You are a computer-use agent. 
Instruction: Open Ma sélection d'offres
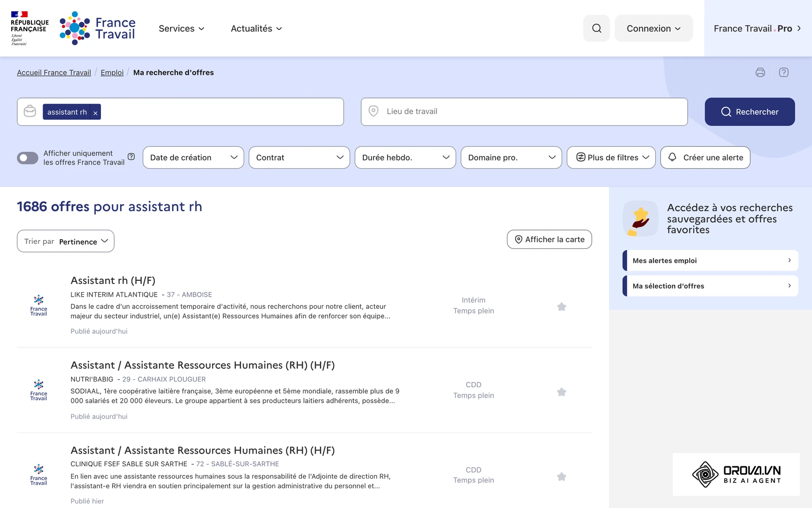[x=710, y=286]
